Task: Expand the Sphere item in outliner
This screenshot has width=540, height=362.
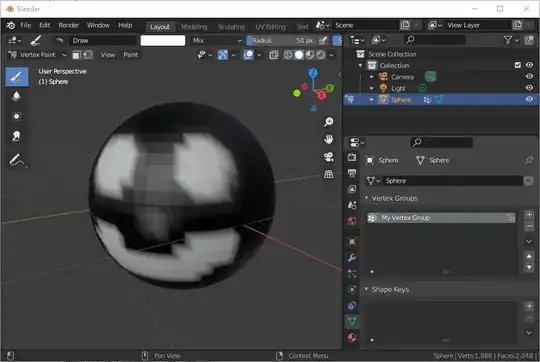Action: click(x=372, y=99)
